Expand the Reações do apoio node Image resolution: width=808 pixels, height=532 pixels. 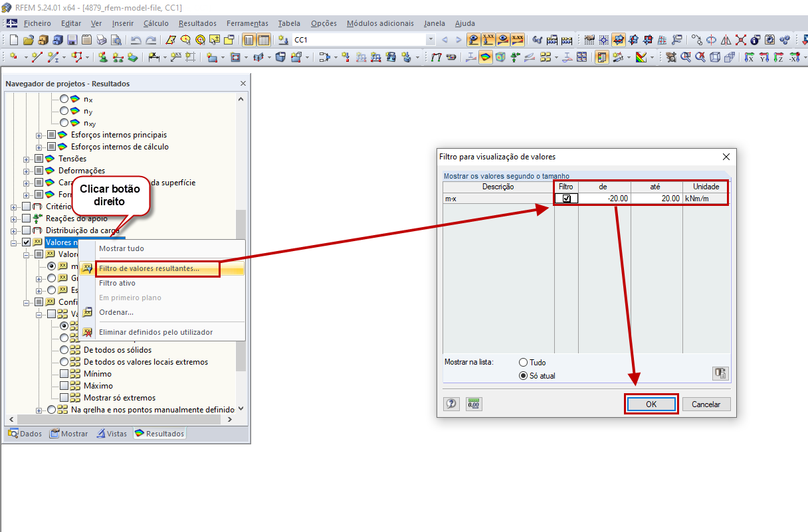click(15, 219)
